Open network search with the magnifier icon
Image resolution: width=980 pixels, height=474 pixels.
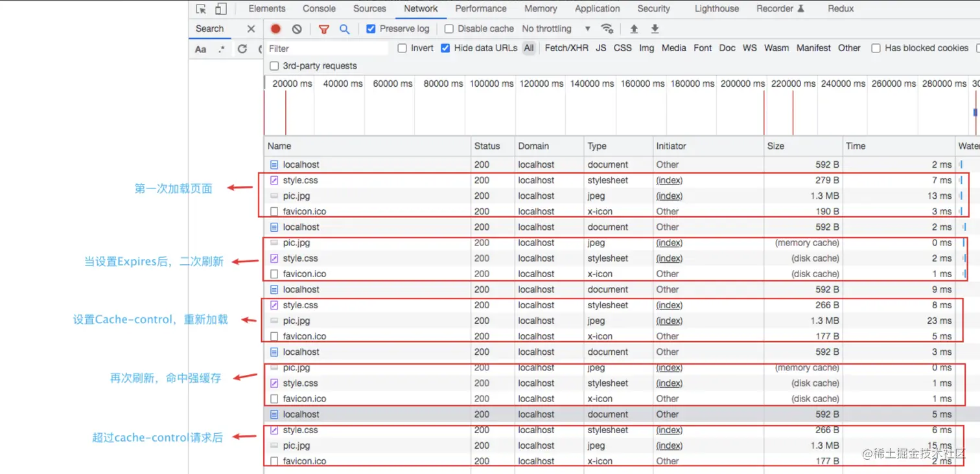(344, 29)
